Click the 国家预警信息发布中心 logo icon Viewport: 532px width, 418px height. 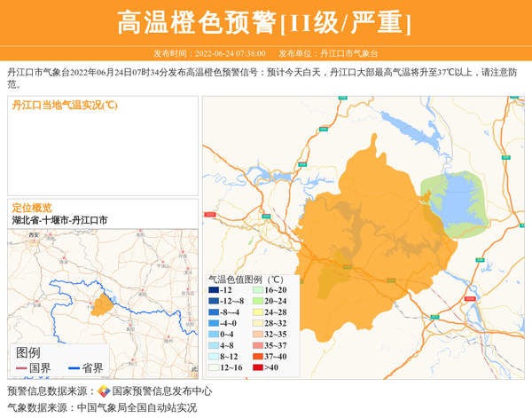coord(104,391)
